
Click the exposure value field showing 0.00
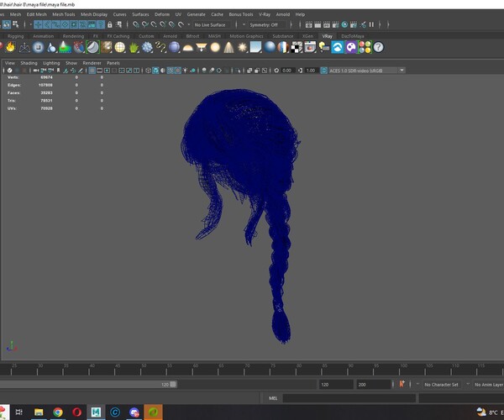(286, 71)
